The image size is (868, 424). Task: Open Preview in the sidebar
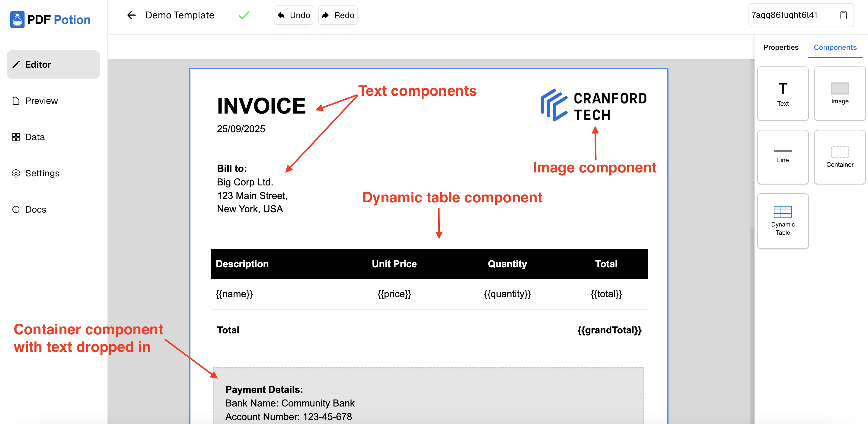[x=41, y=101]
